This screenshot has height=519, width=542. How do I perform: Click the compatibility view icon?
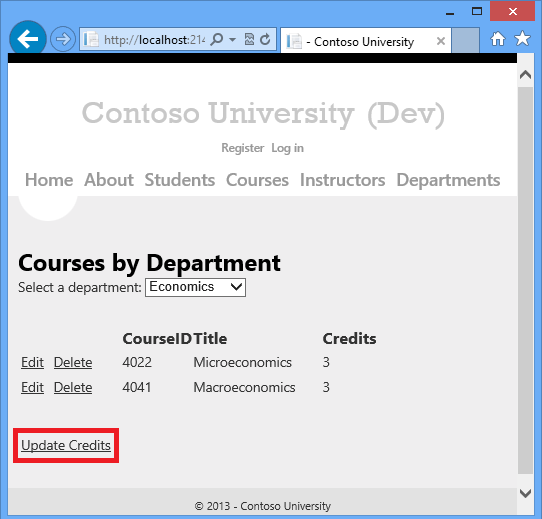249,39
